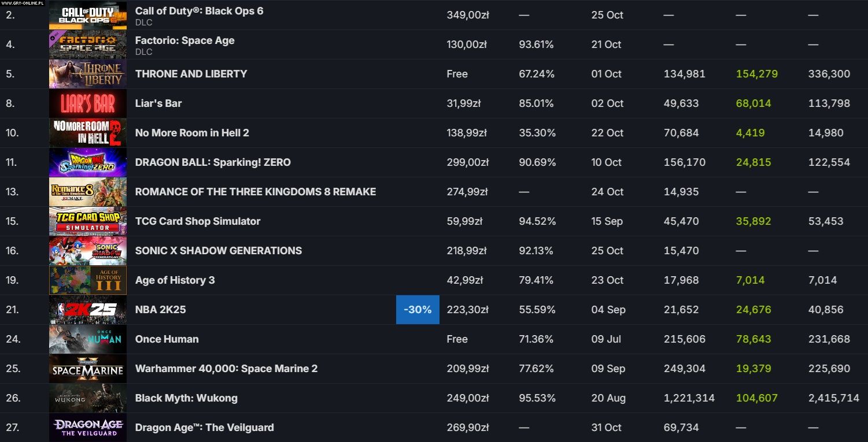This screenshot has height=442, width=868.
Task: Open the Once Human game link
Action: click(x=167, y=339)
